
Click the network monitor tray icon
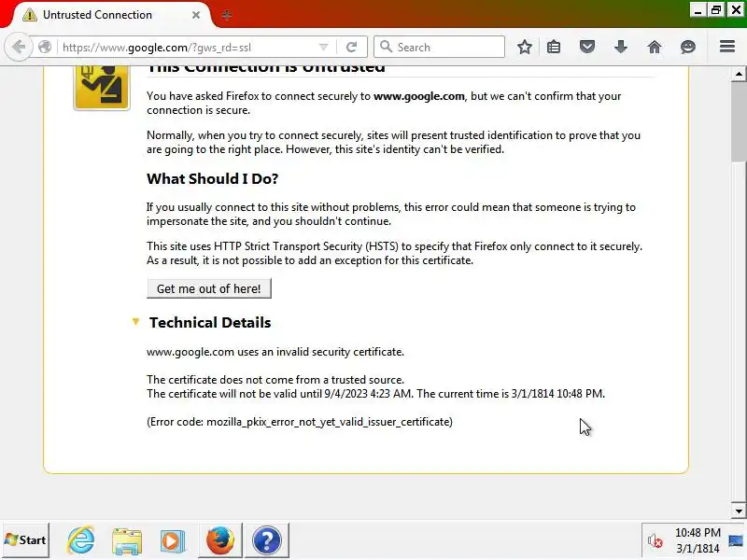(736, 541)
